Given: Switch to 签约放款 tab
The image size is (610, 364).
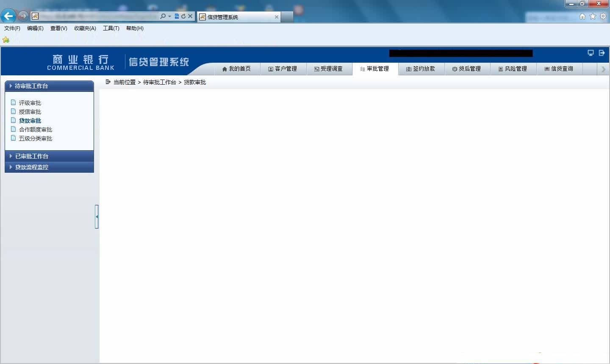Looking at the screenshot, I should (x=421, y=69).
